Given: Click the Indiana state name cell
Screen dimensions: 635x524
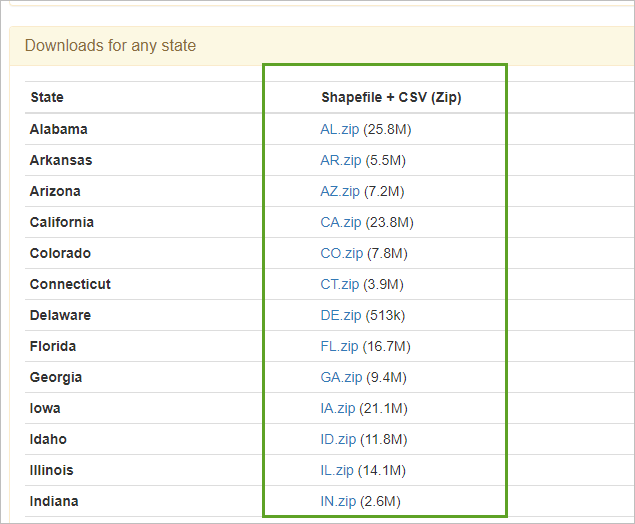Looking at the screenshot, I should [x=54, y=501].
